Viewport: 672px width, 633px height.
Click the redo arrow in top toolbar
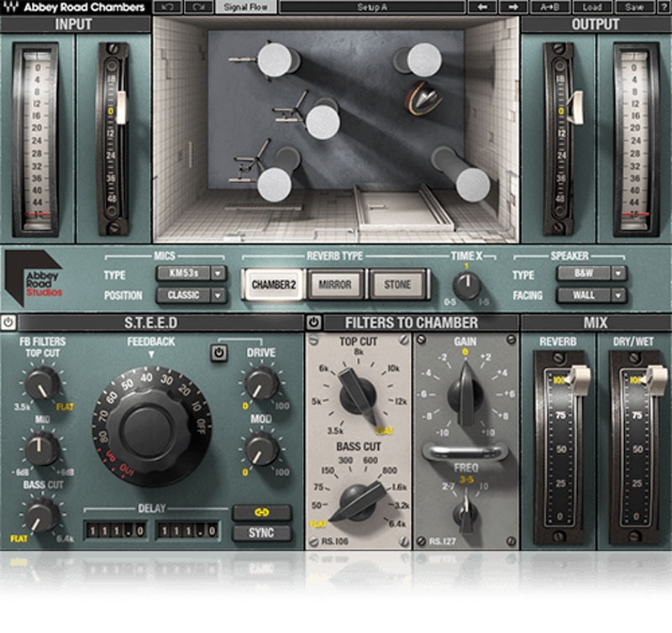tap(198, 7)
